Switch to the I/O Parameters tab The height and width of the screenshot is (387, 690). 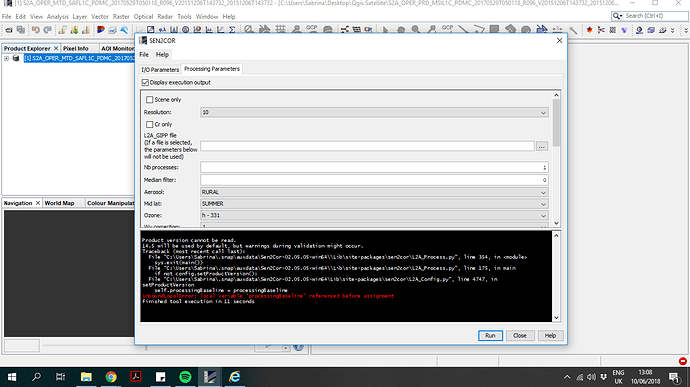tap(160, 70)
